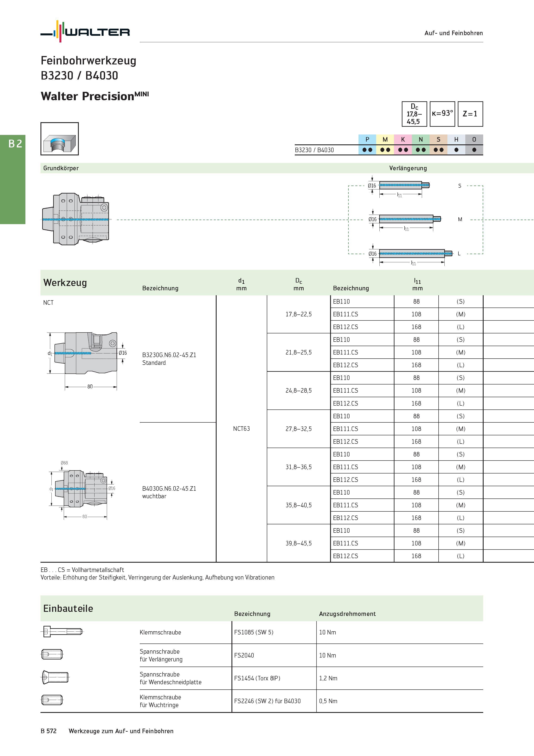Select the blind-bore application icon
The height and width of the screenshot is (756, 534).
pos(60,139)
